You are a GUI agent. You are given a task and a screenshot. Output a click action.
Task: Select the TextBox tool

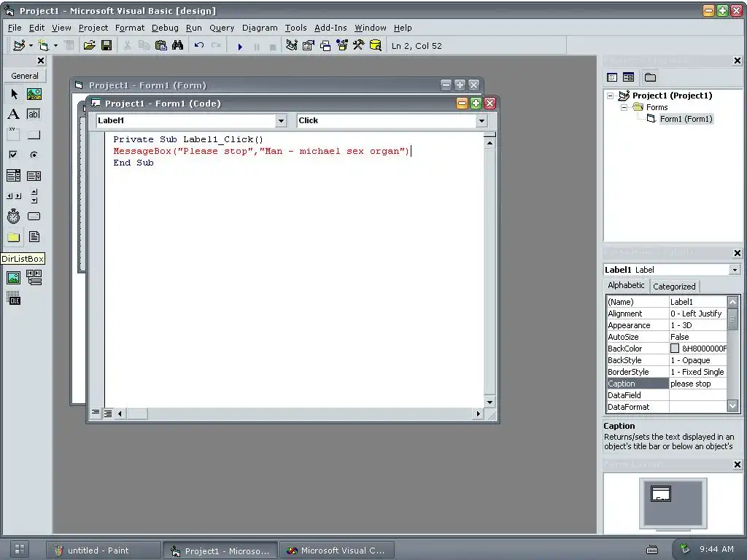click(34, 114)
